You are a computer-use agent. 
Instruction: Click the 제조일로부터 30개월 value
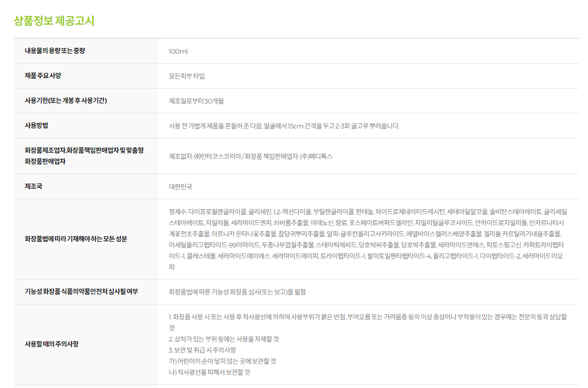pyautogui.click(x=196, y=101)
